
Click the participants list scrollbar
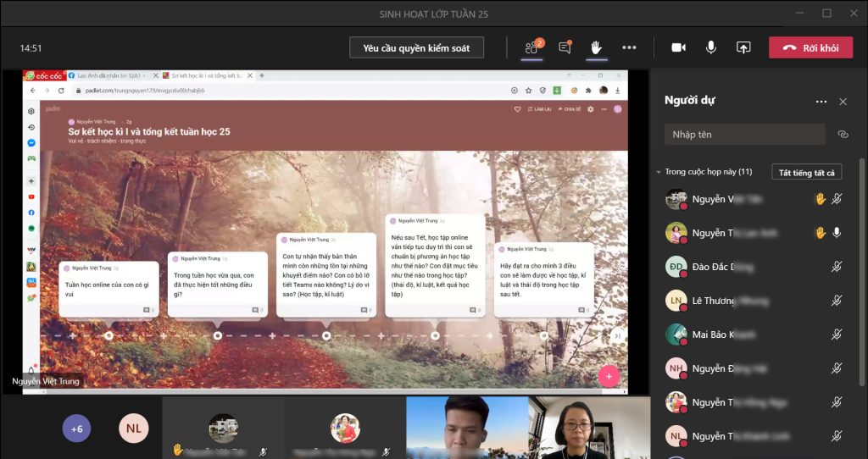(862, 254)
